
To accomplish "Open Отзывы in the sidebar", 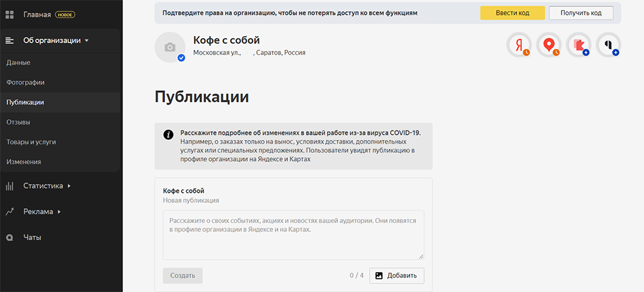I will point(61,122).
